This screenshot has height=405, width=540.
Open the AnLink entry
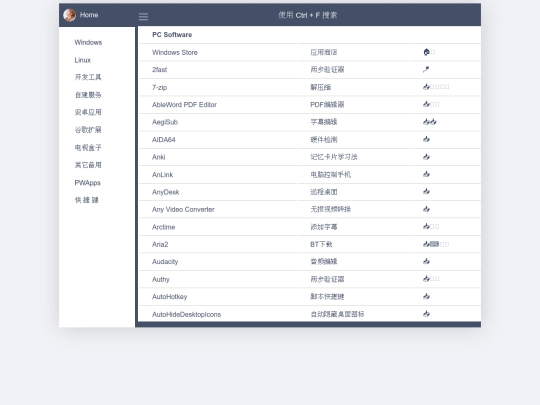tap(162, 175)
